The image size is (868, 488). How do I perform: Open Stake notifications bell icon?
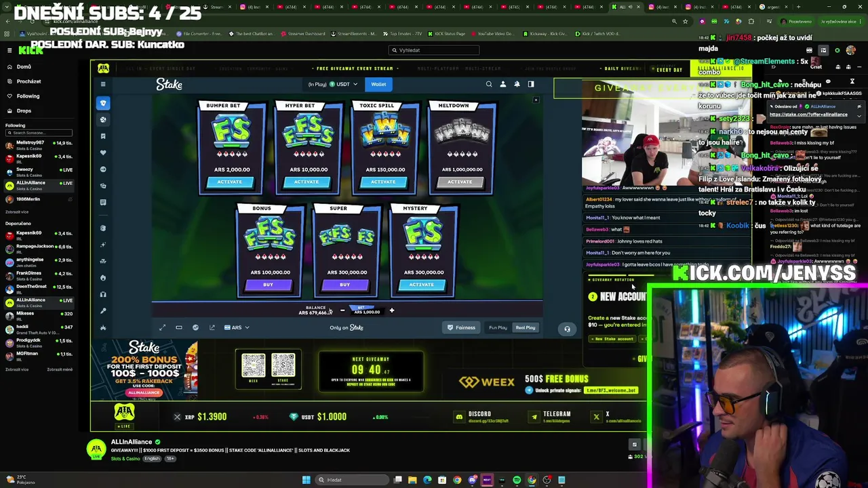coord(517,84)
